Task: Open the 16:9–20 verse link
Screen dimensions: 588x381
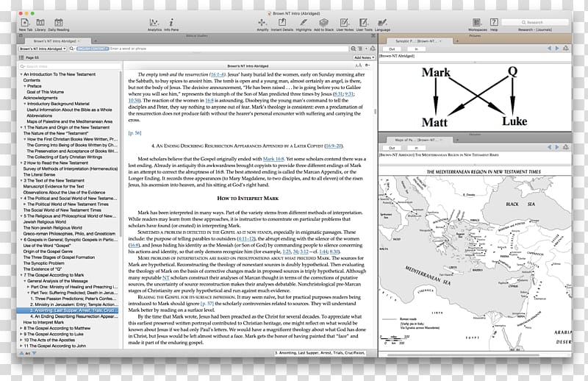Action: pyautogui.click(x=334, y=146)
